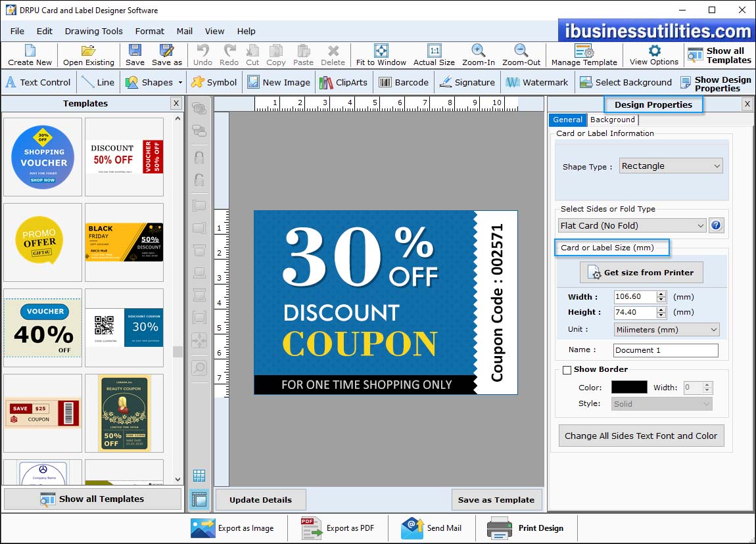This screenshot has width=756, height=544.
Task: Switch to the Background tab
Action: 612,120
